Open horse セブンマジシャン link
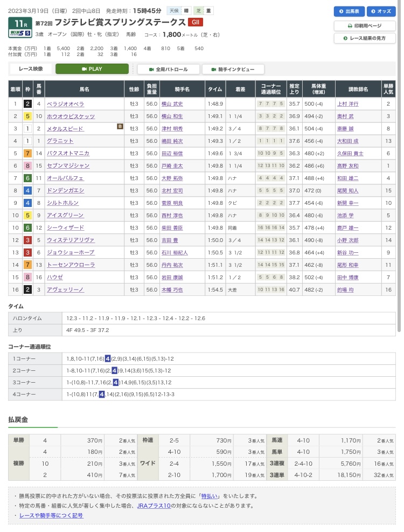 click(68, 165)
